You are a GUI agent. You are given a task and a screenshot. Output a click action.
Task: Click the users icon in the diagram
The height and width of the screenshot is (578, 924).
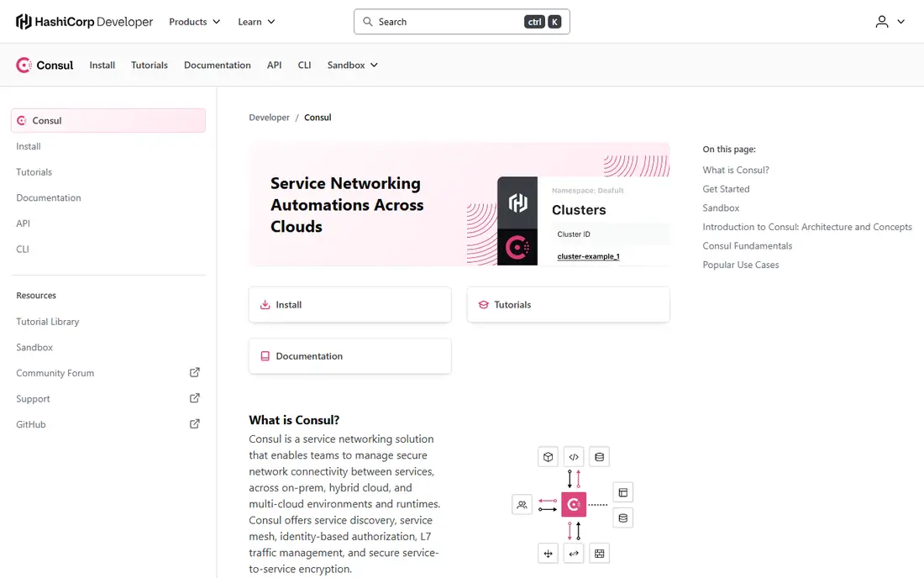(x=522, y=504)
